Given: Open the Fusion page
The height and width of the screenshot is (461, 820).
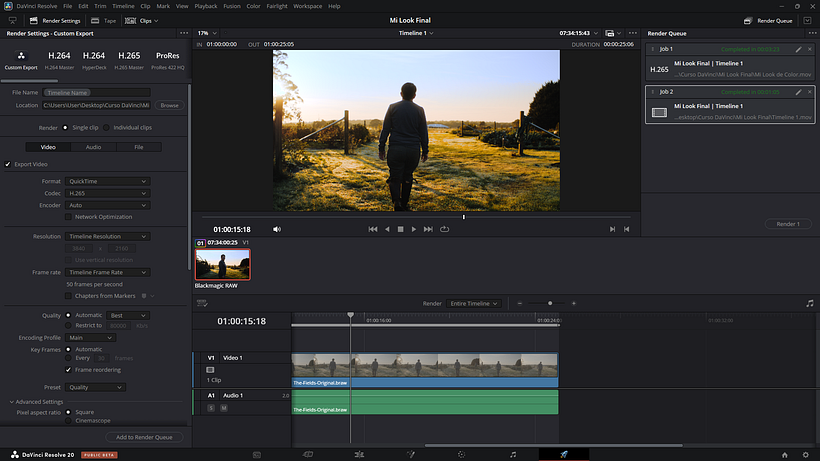Looking at the screenshot, I should pyautogui.click(x=411, y=455).
